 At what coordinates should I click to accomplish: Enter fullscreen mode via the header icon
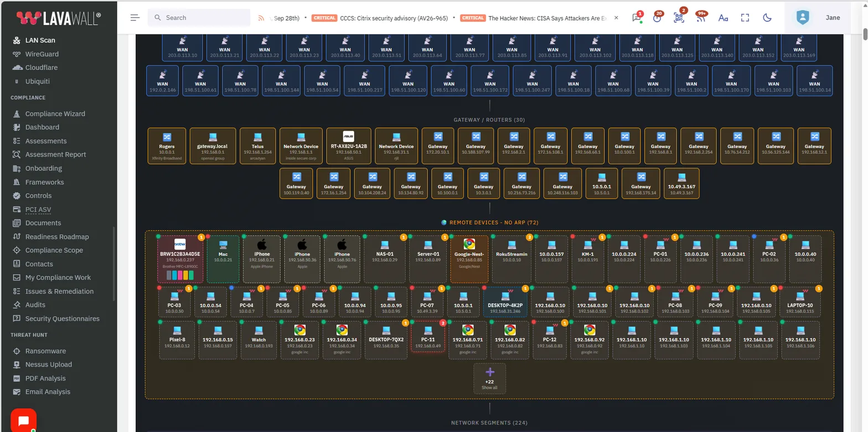click(x=745, y=18)
